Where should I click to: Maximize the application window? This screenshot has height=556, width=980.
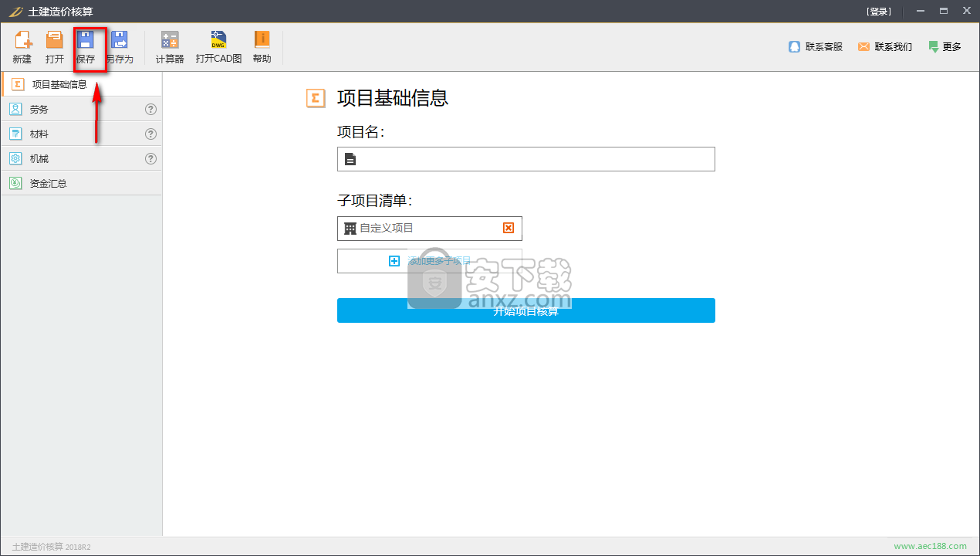click(x=943, y=12)
